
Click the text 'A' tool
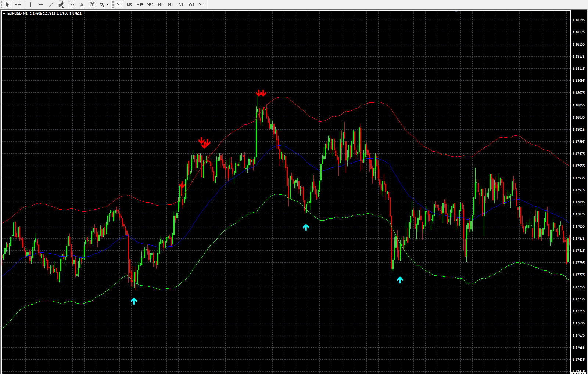coord(82,4)
